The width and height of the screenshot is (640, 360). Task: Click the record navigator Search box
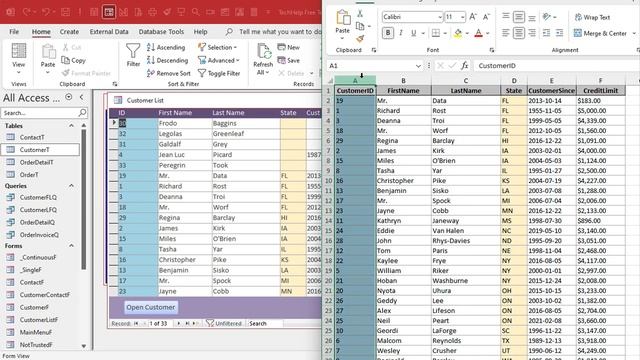[x=265, y=323]
